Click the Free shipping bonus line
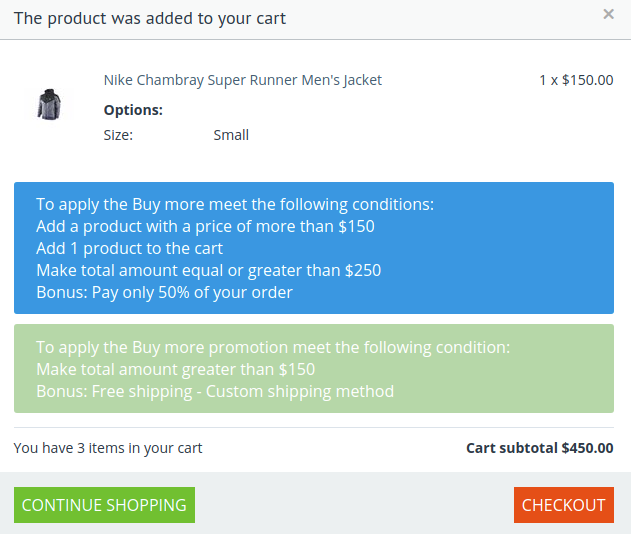This screenshot has width=631, height=534. [x=215, y=392]
